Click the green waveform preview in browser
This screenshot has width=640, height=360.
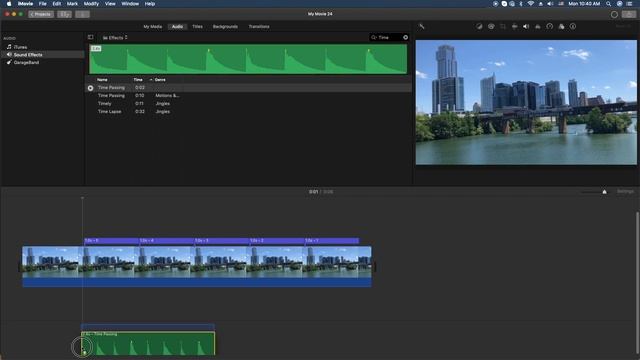coord(248,59)
